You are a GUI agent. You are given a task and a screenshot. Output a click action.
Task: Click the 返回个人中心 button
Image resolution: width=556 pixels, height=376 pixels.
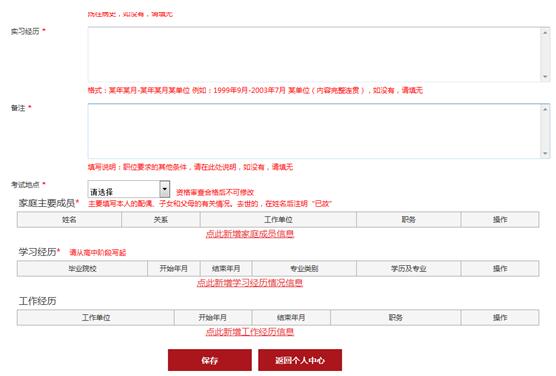coord(300,360)
